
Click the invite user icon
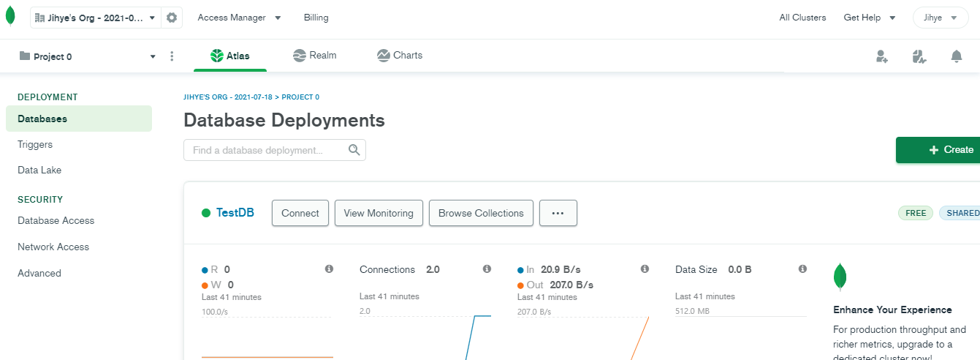point(882,56)
